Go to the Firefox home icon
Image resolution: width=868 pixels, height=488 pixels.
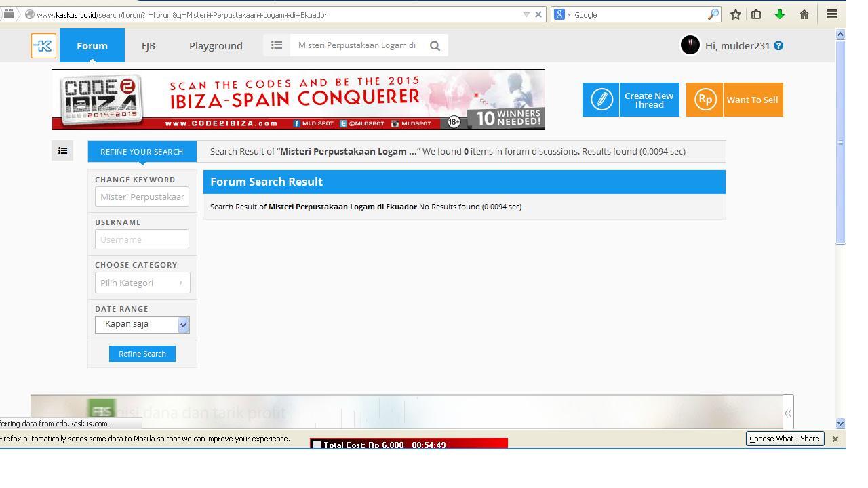pyautogui.click(x=804, y=14)
